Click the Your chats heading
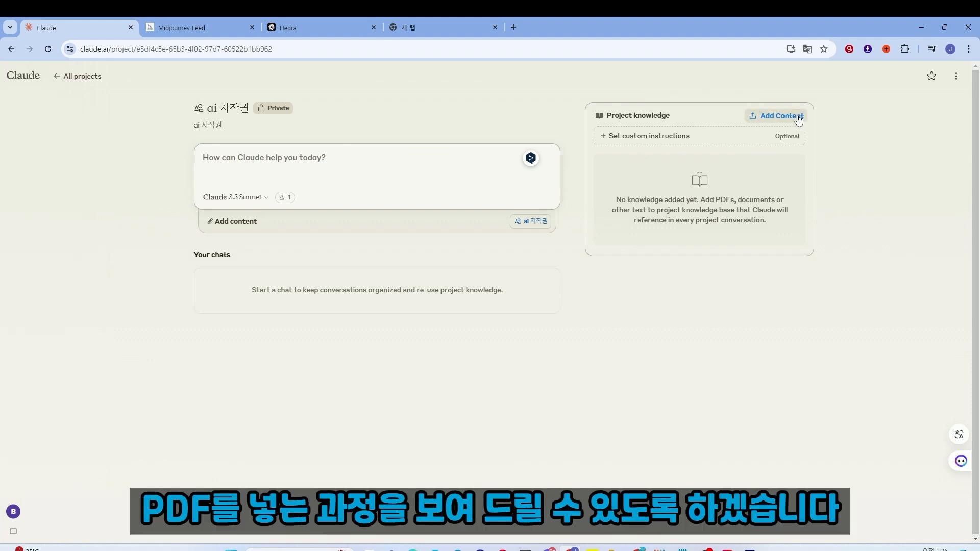 point(212,255)
